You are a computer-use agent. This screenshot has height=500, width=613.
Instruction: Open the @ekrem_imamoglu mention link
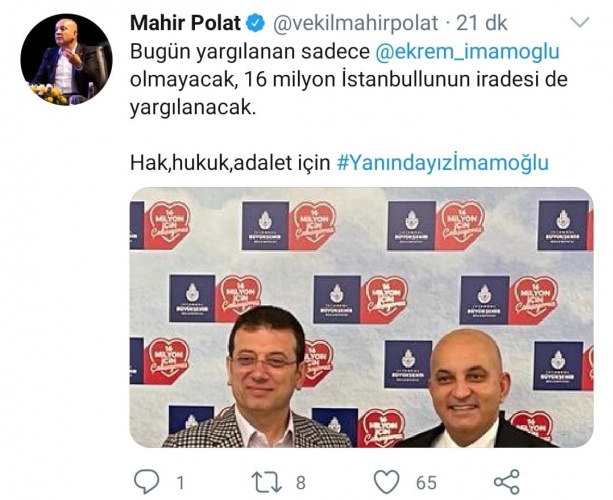coord(467,52)
